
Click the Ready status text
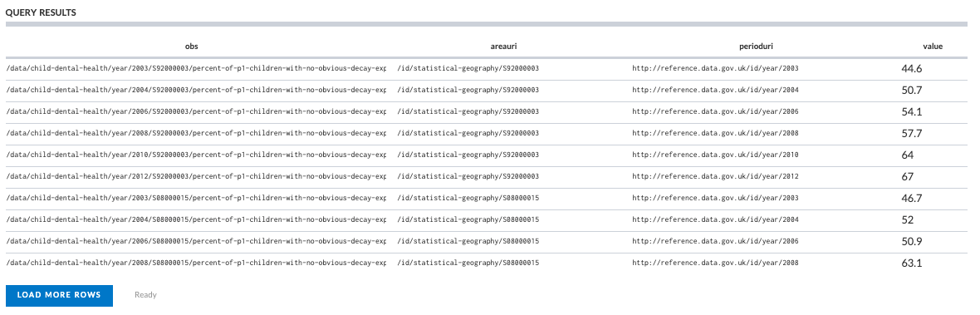pos(145,295)
